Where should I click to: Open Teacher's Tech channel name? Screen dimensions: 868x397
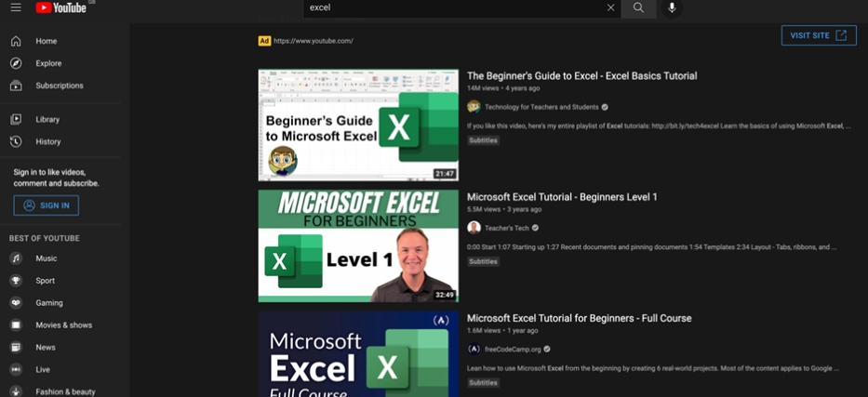[x=506, y=228]
